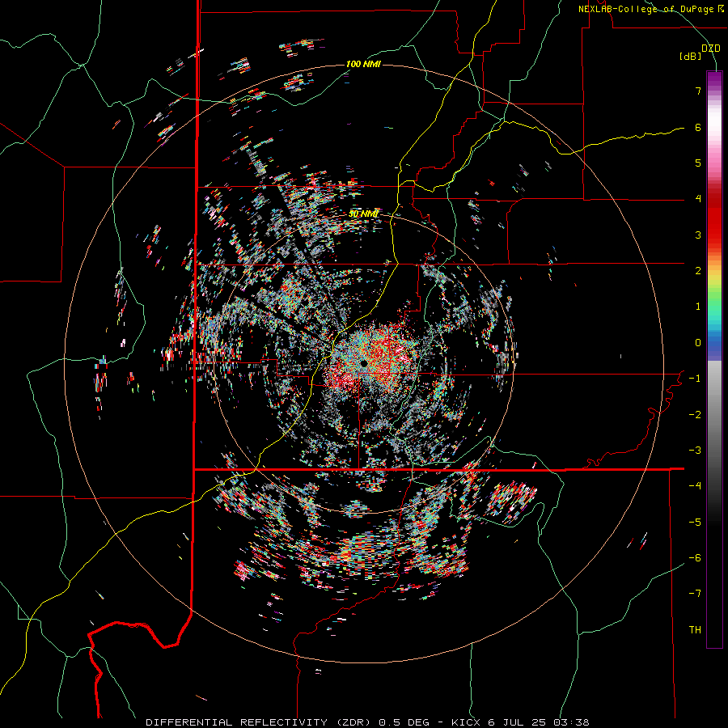Click the 1 value on the color scale
Image resolution: width=728 pixels, height=728 pixels.
[x=698, y=307]
